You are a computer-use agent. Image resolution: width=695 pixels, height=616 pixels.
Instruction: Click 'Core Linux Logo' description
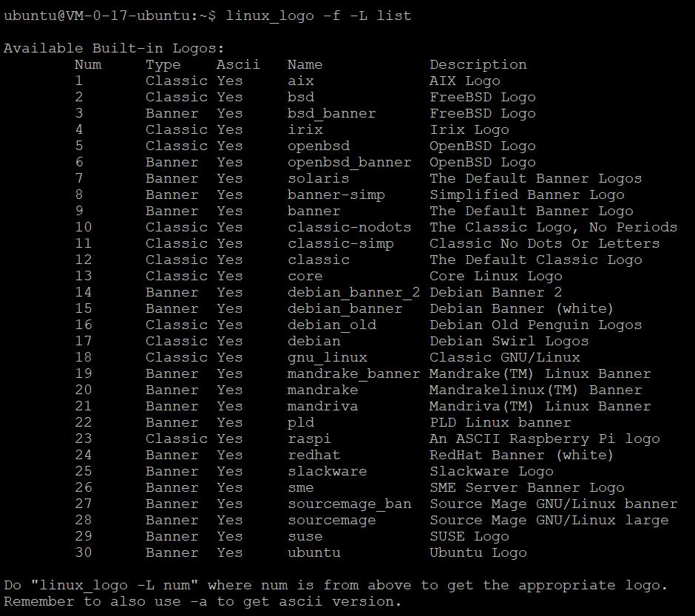tap(496, 276)
